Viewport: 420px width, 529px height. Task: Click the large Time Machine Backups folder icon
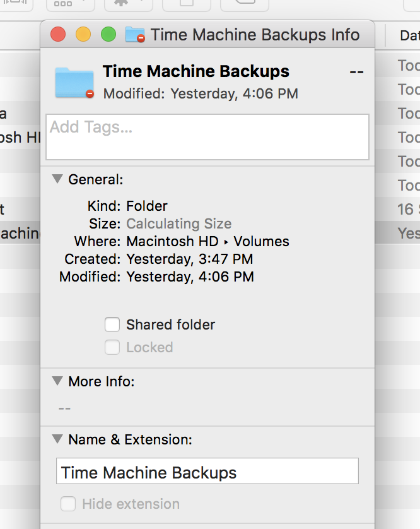(x=74, y=83)
